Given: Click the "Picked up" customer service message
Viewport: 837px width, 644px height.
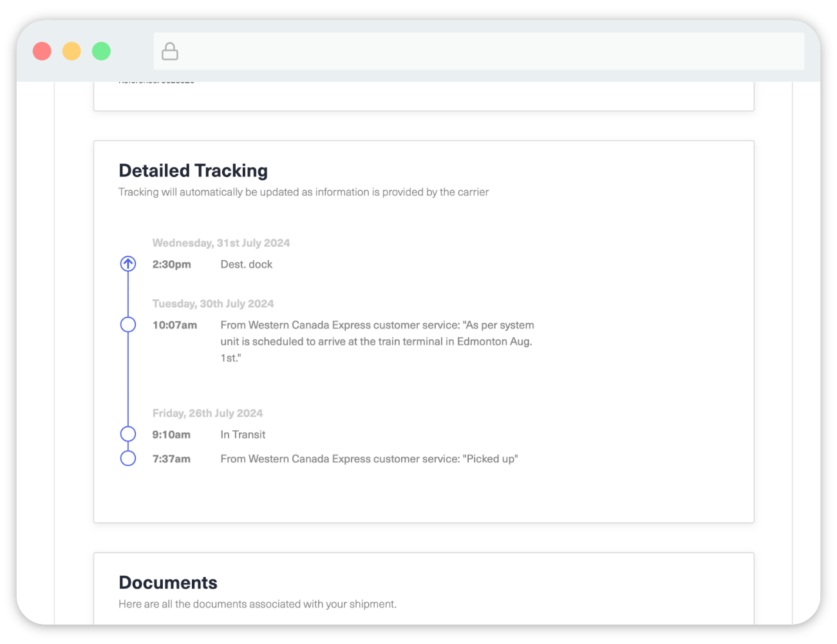Looking at the screenshot, I should point(369,459).
